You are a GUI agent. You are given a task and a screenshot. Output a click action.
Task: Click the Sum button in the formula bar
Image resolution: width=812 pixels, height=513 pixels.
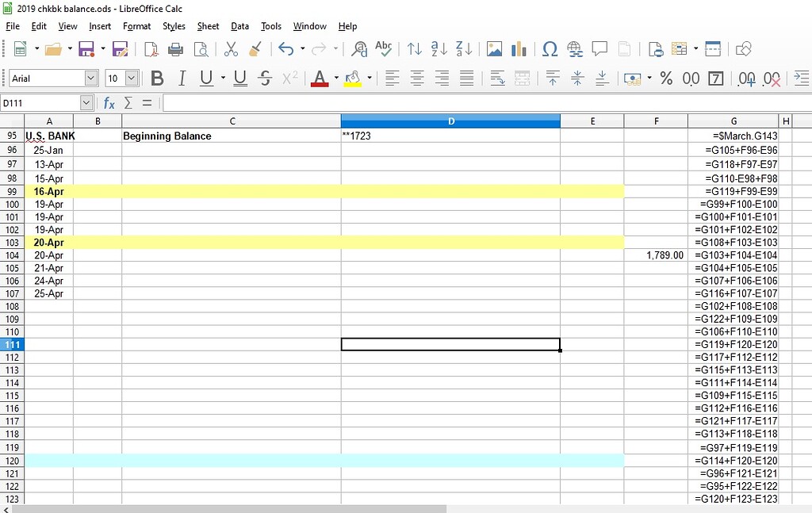point(128,101)
